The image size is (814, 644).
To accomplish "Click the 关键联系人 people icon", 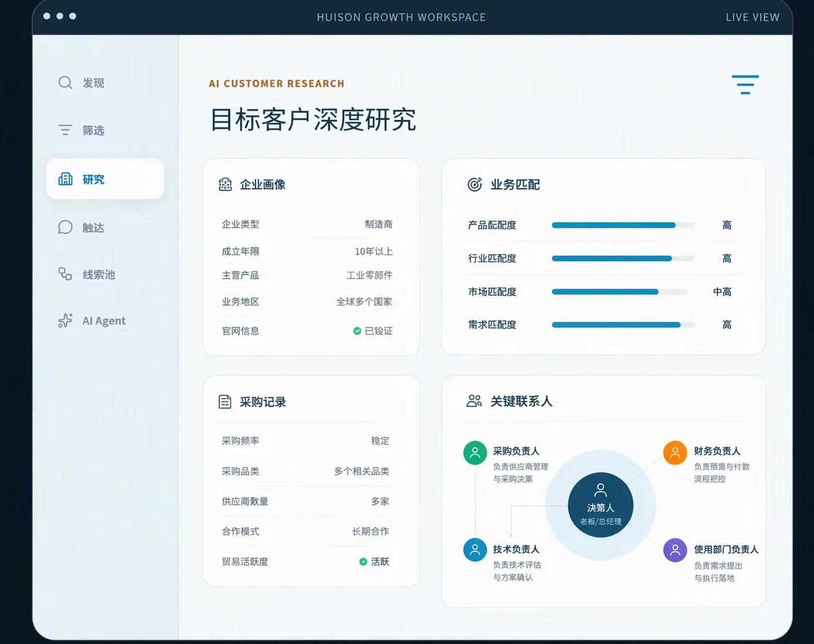I will 474,401.
